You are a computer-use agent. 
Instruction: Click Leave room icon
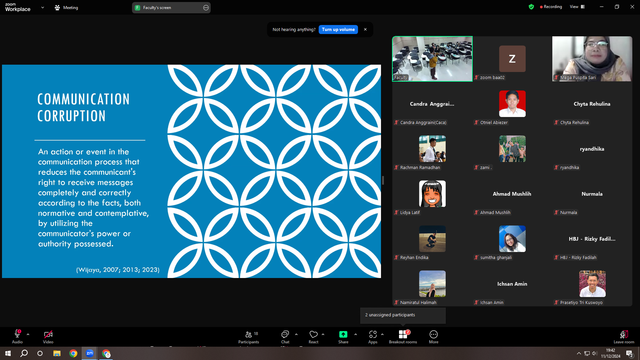(624, 334)
